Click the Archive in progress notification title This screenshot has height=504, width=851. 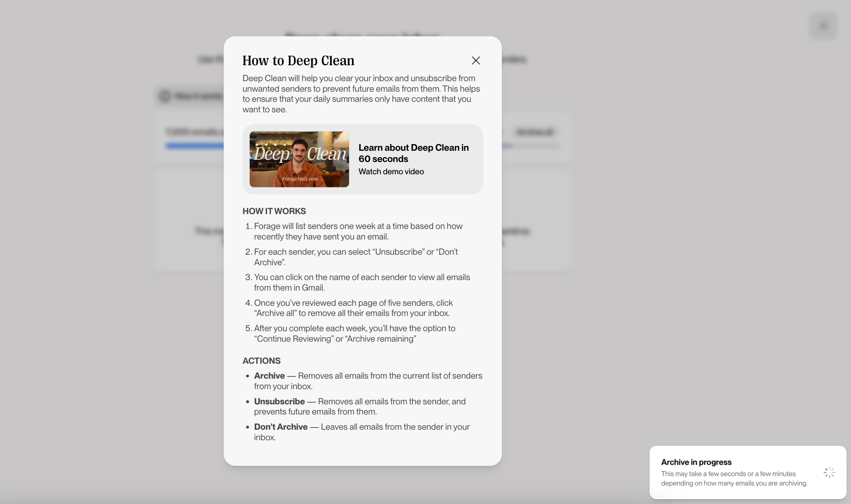[696, 462]
